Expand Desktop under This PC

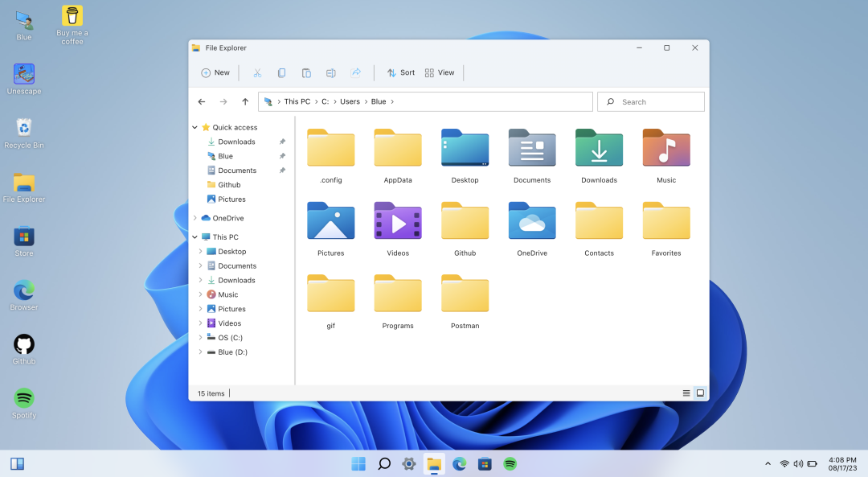point(200,252)
